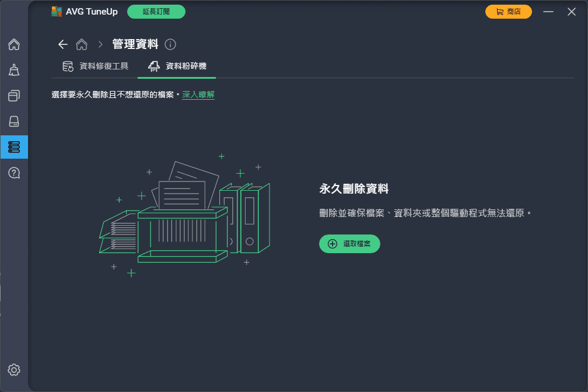Image resolution: width=588 pixels, height=392 pixels.
Task: Minimize the AVG TuneUp window
Action: (x=547, y=12)
